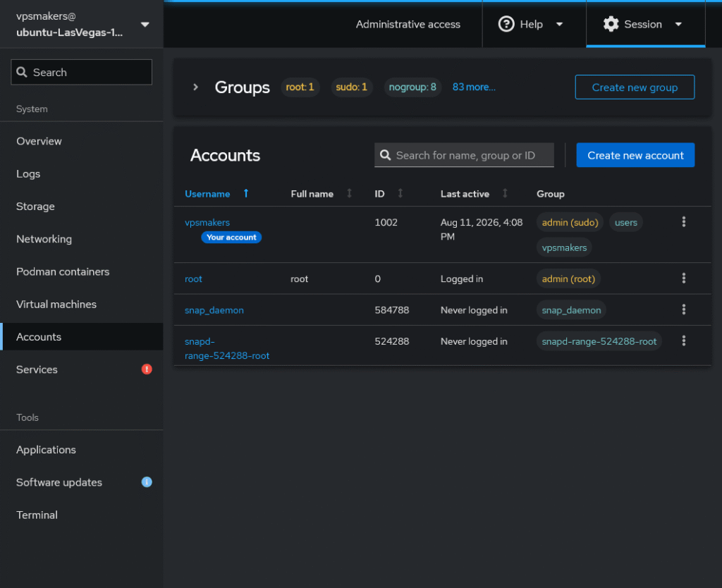Open kebab menu for snapd-range-524288-root account
722x588 pixels.
pos(683,341)
